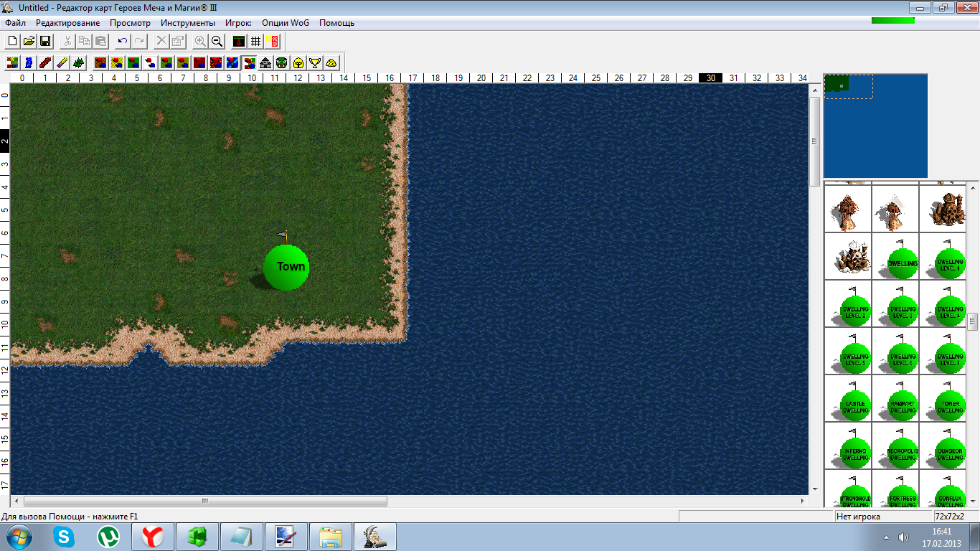980x551 pixels.
Task: Open the heroes palette (yellow helmet icon)
Action: click(298, 62)
